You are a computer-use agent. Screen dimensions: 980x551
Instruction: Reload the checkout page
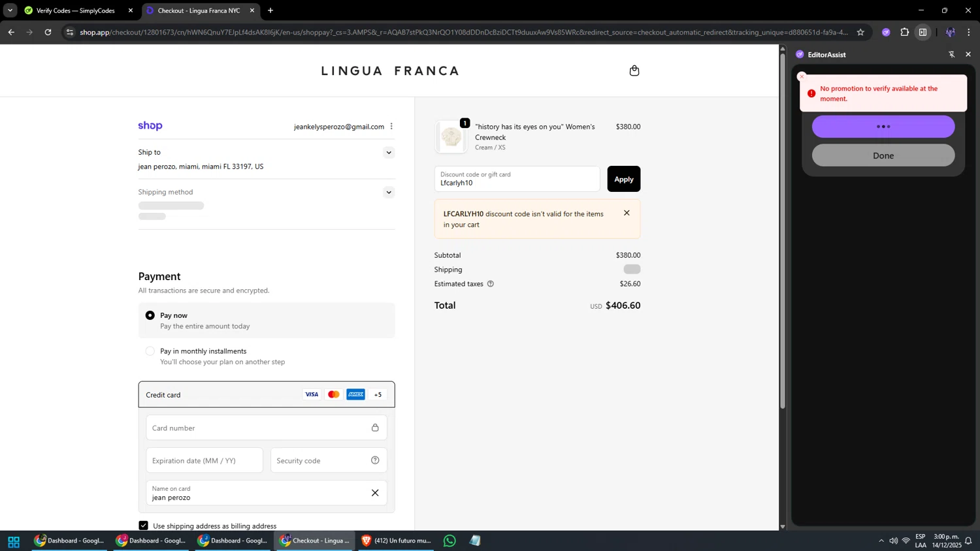tap(48, 32)
